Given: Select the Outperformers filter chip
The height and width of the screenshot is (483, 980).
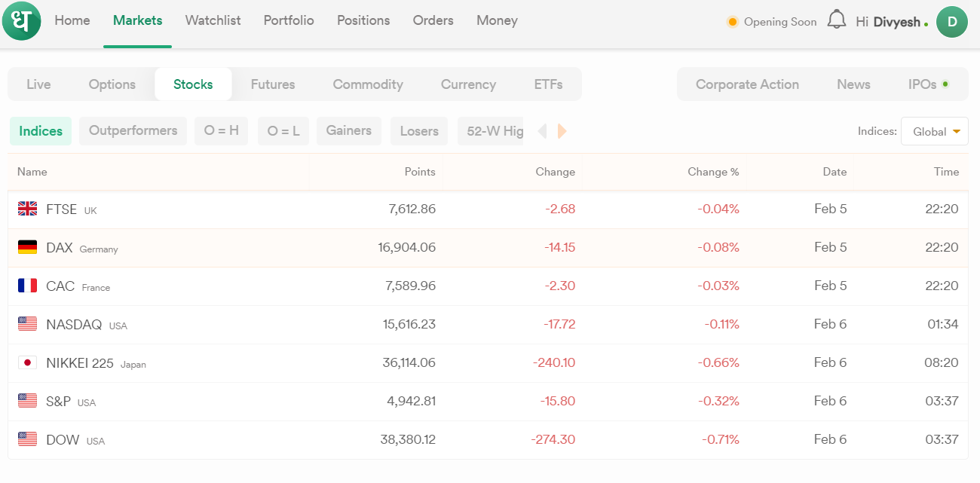Looking at the screenshot, I should [133, 131].
